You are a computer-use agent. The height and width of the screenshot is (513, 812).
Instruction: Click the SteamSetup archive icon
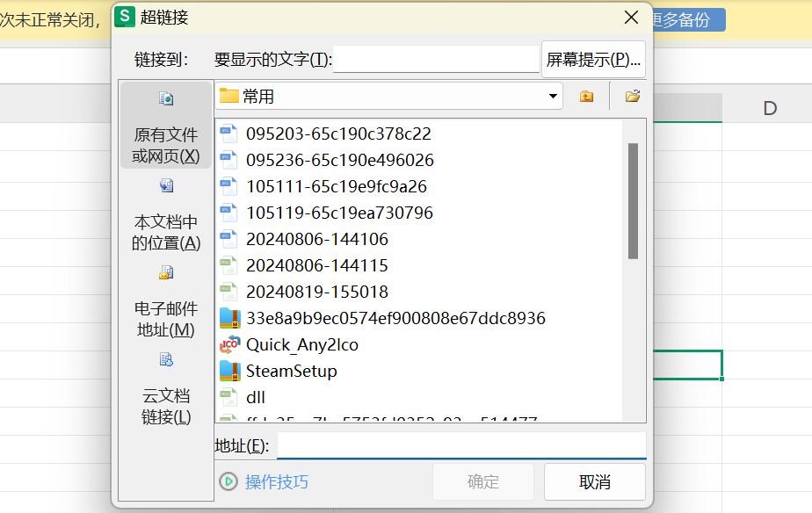pyautogui.click(x=229, y=372)
